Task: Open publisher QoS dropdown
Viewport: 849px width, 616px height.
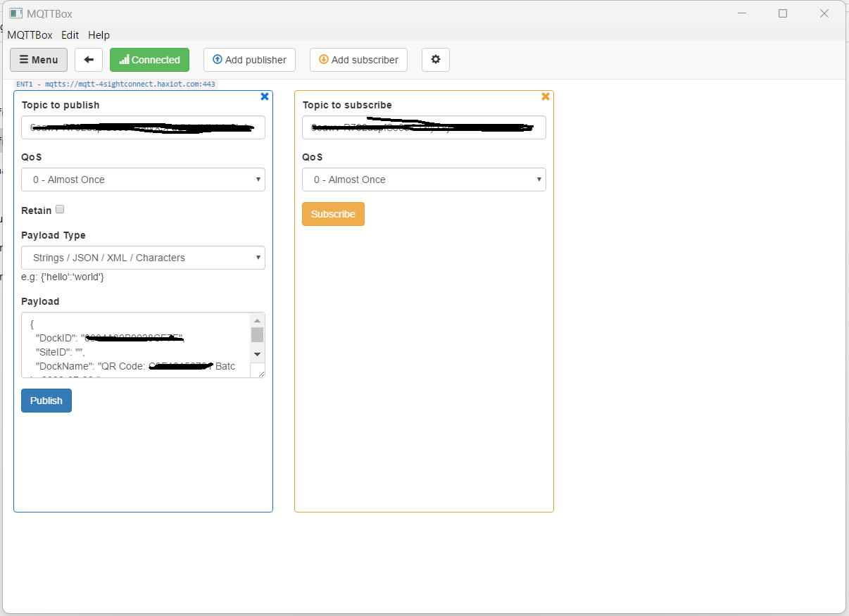Action: (x=143, y=180)
